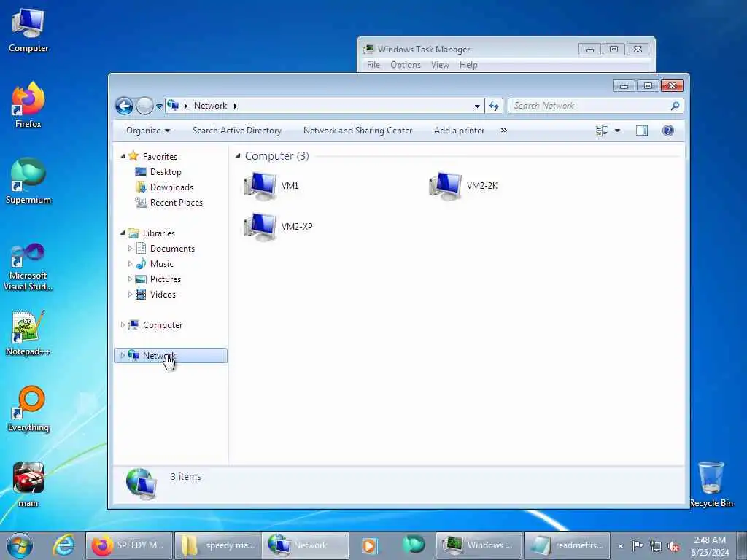
Task: Click the Action Center flag tray icon
Action: (638, 545)
